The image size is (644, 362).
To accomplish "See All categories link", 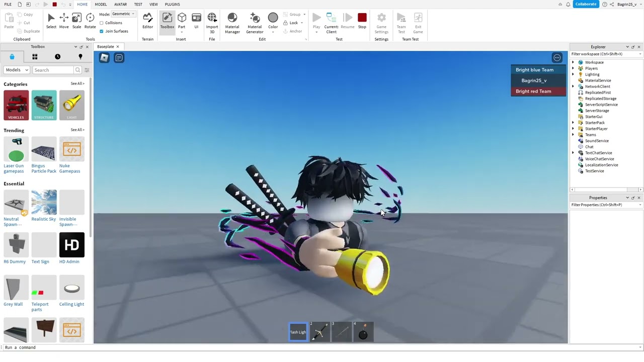I will pyautogui.click(x=77, y=83).
